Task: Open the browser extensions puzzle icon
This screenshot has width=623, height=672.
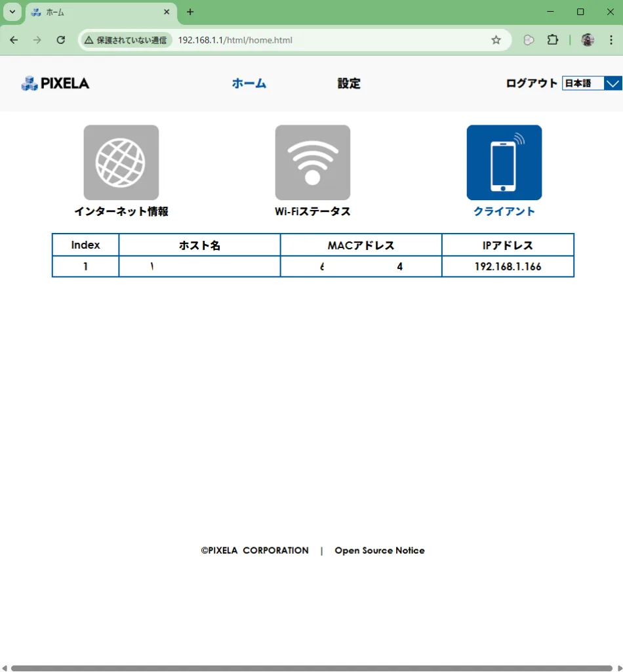Action: click(x=553, y=40)
